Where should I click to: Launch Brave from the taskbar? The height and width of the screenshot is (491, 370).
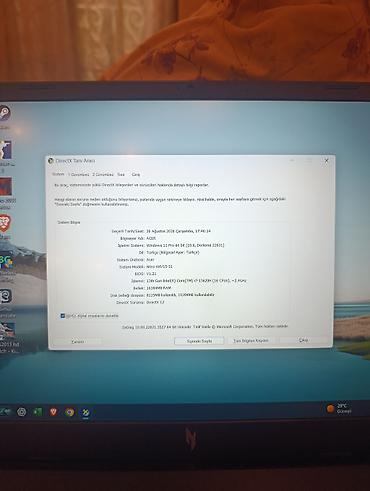point(53,412)
